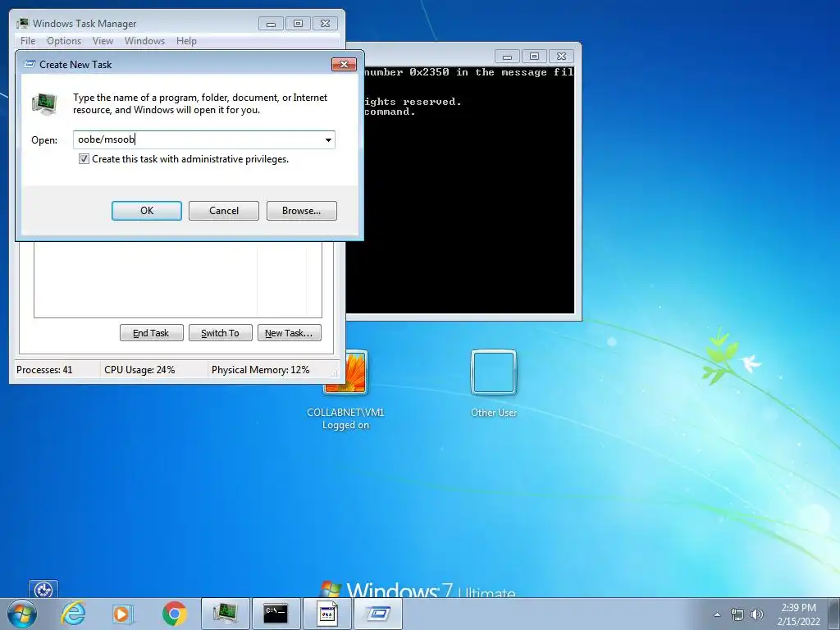Screen dimensions: 840x630
Task: Click the Create New Task dialog title icon
Action: tap(30, 64)
